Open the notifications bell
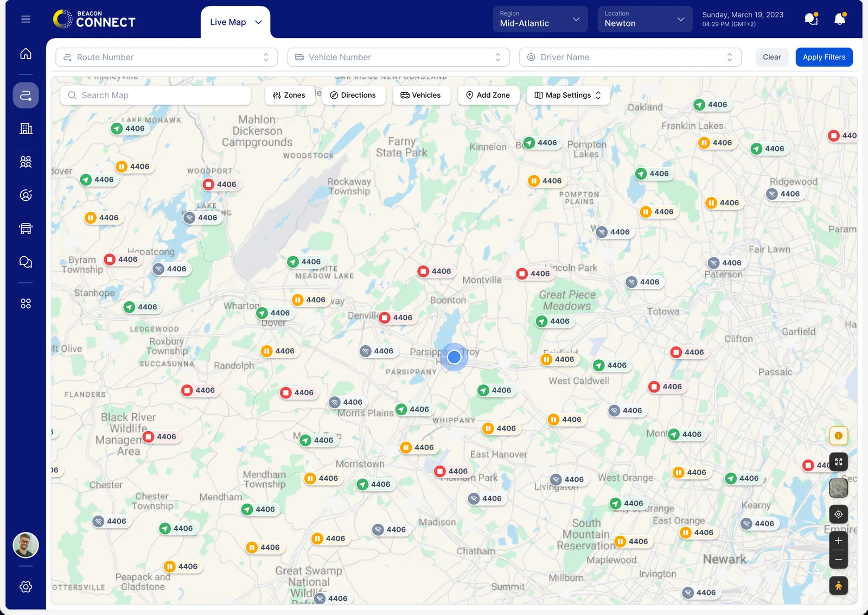Image resolution: width=868 pixels, height=615 pixels. coord(839,19)
